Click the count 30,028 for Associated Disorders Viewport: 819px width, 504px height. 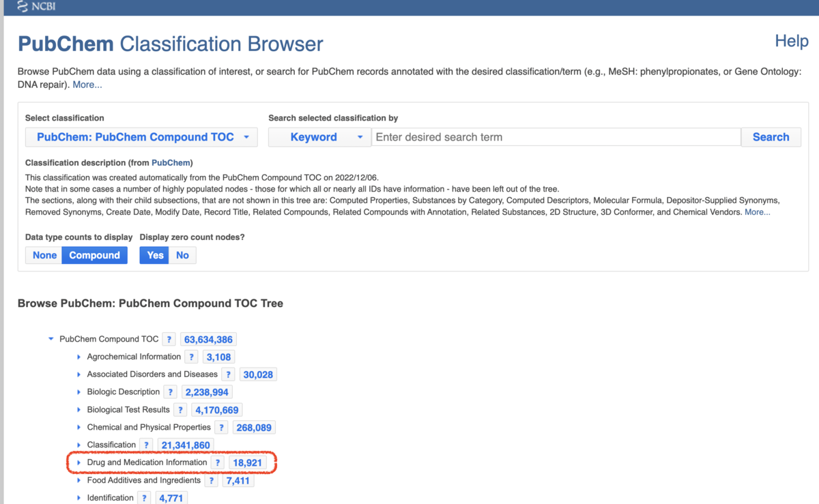(x=258, y=375)
